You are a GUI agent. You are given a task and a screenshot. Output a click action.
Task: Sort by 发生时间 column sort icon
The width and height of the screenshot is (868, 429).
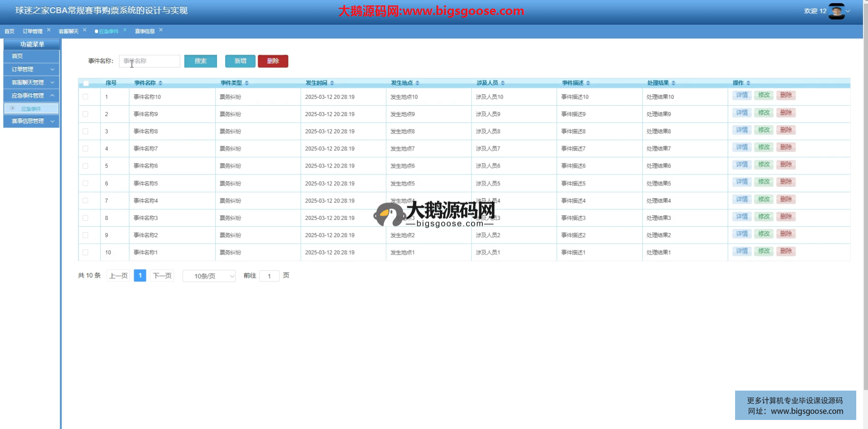click(332, 83)
